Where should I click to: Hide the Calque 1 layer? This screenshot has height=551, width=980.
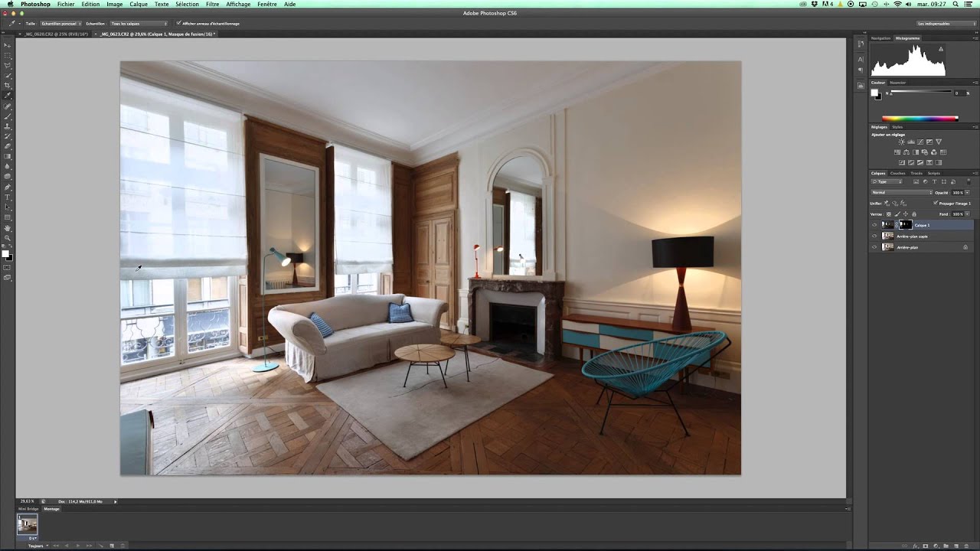pos(874,225)
